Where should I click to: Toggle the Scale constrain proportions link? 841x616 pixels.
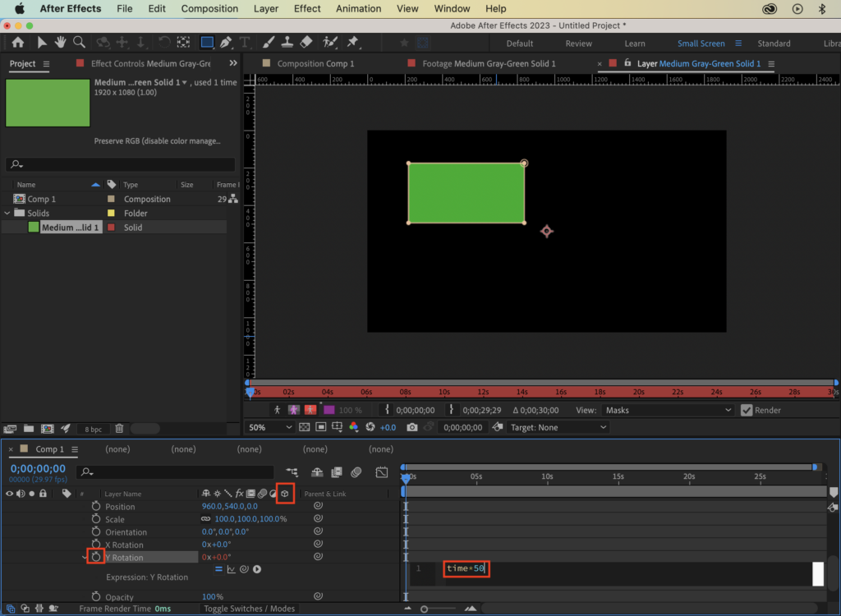205,519
